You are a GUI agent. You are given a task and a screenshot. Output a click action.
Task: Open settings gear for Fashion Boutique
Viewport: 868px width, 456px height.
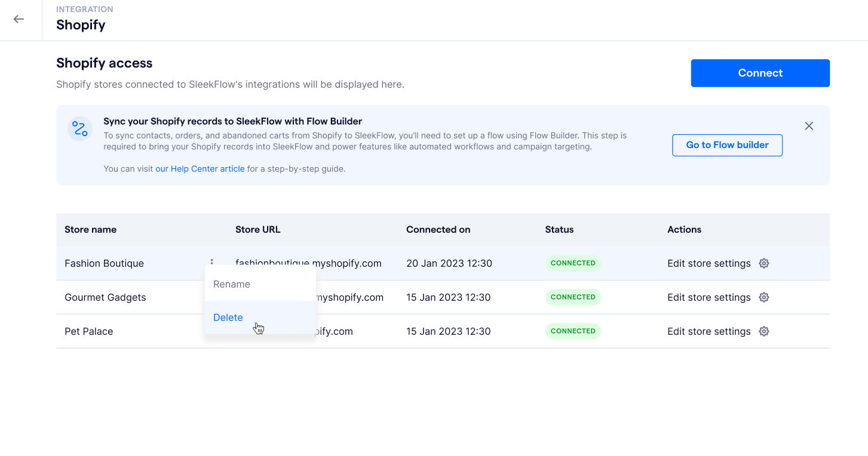(763, 263)
